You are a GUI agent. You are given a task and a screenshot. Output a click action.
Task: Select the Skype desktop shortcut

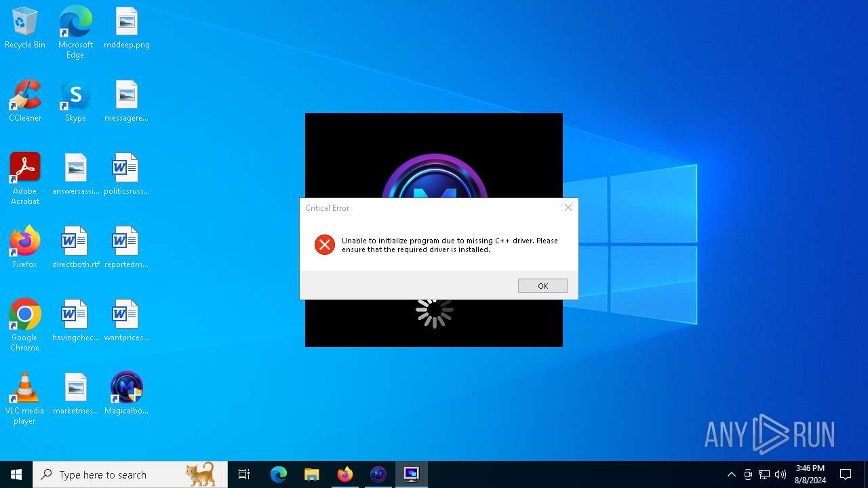[75, 102]
